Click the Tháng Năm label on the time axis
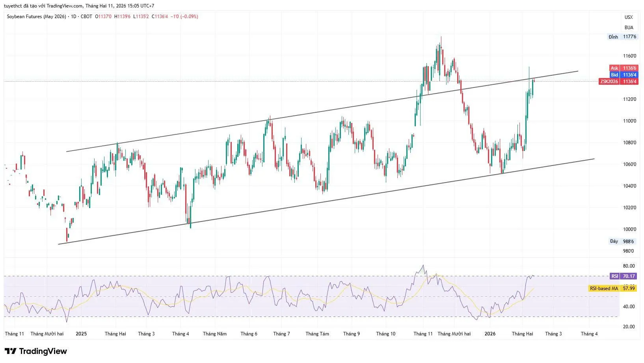 click(215, 334)
